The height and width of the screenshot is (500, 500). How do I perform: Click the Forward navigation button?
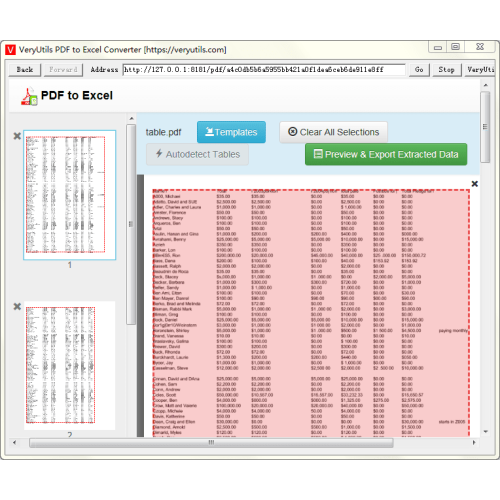click(63, 70)
